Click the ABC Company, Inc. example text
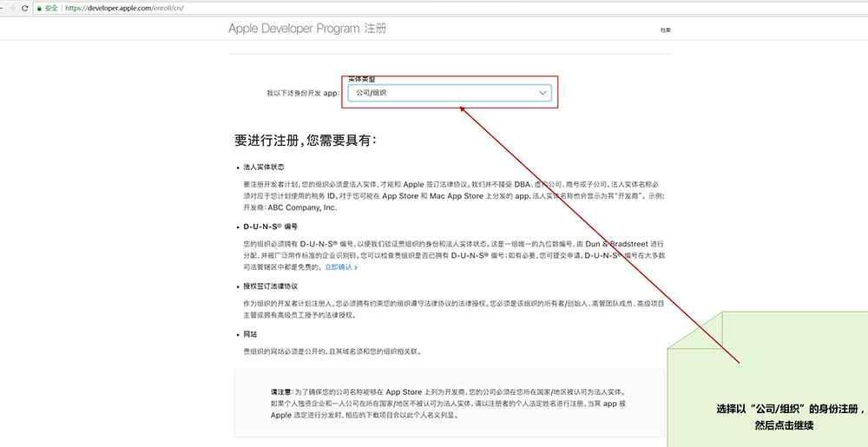Viewport: 868px width, 447px height. [x=302, y=208]
